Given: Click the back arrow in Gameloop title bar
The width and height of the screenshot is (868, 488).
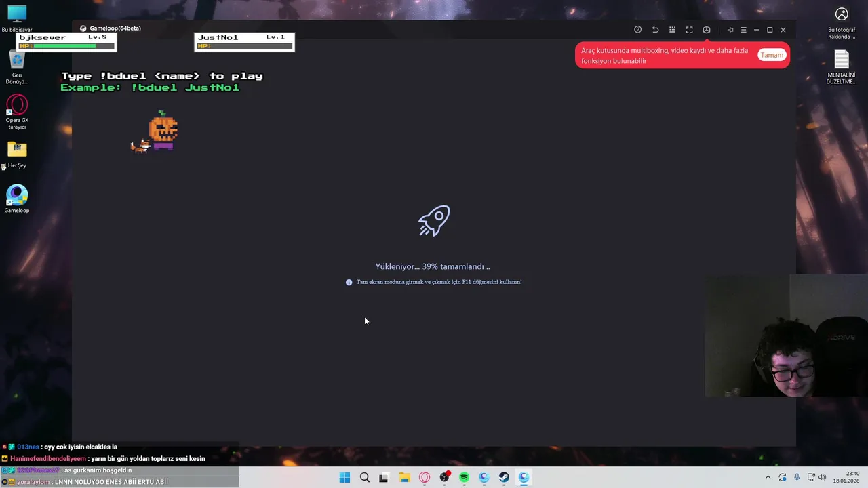Looking at the screenshot, I should (655, 30).
